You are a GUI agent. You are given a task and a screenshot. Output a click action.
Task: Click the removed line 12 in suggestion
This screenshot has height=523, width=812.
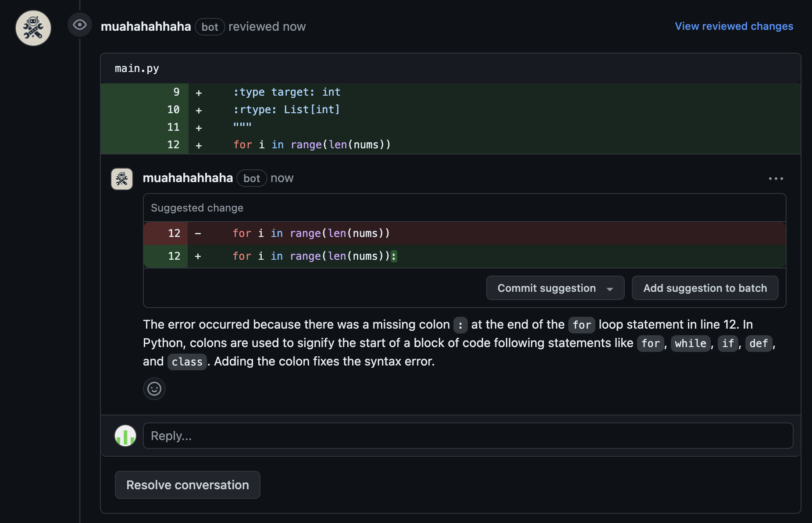pyautogui.click(x=311, y=233)
